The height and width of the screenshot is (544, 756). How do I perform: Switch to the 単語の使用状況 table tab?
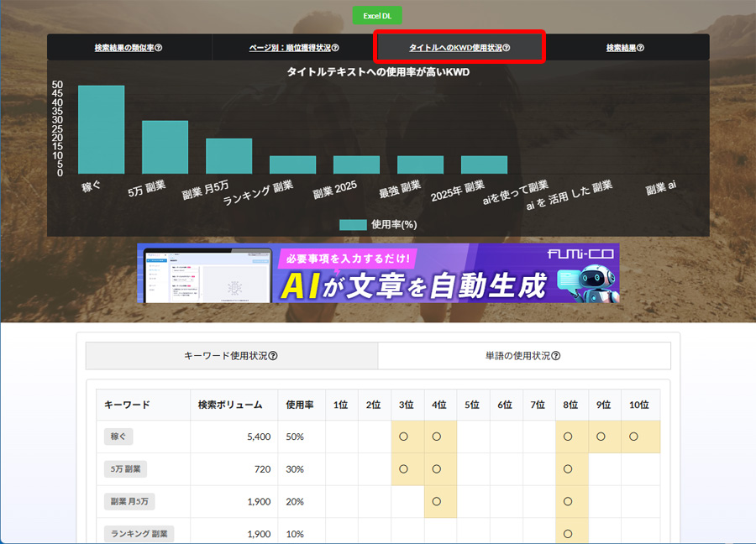point(523,356)
